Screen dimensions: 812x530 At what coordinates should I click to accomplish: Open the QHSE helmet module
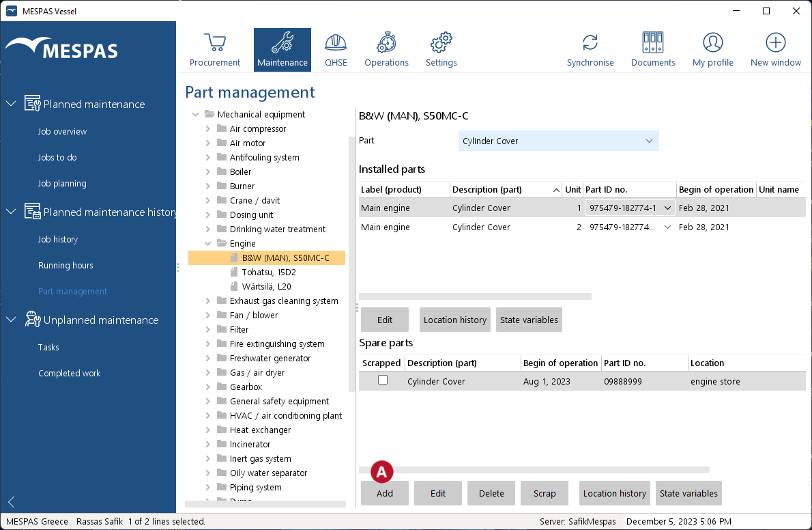336,50
